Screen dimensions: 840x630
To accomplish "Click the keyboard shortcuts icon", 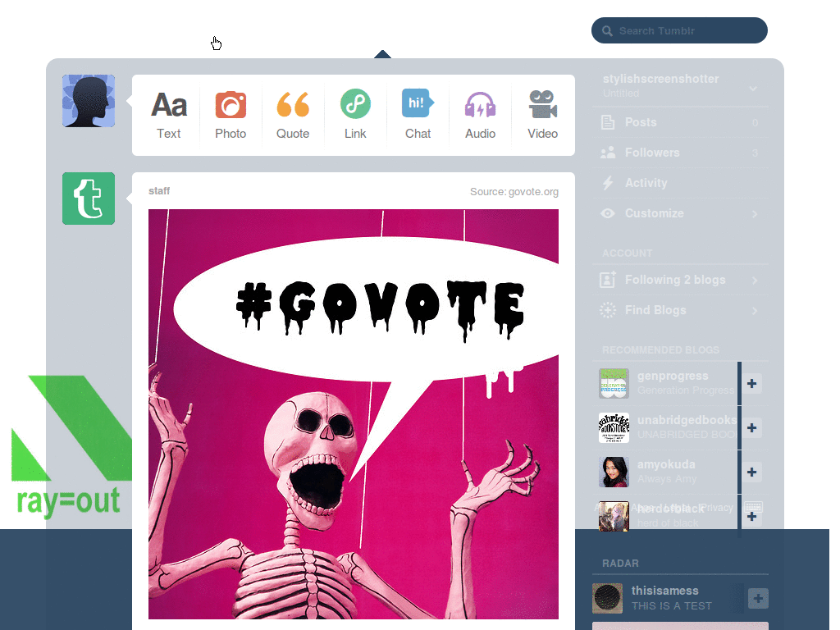I will (753, 507).
